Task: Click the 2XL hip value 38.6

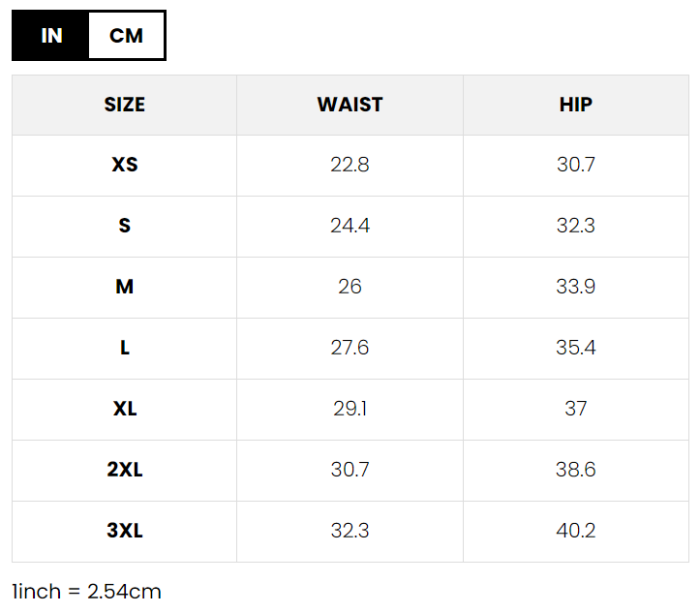Action: (575, 470)
